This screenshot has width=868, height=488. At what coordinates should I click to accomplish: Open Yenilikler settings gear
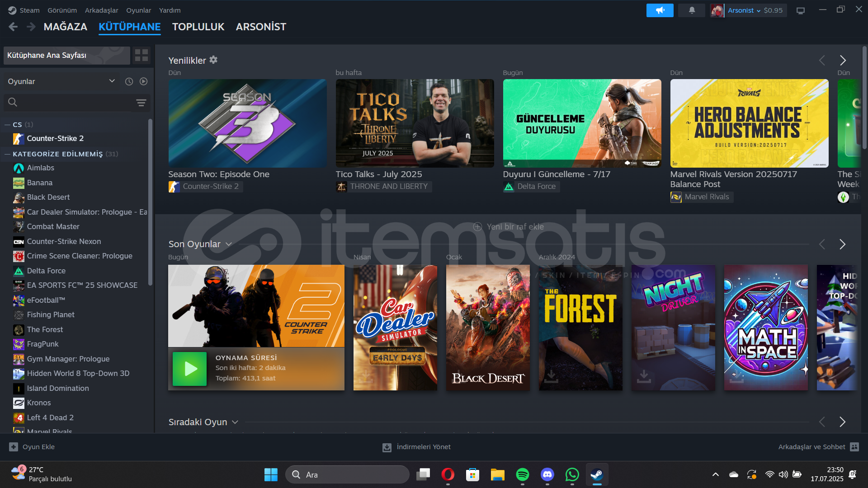coord(213,60)
